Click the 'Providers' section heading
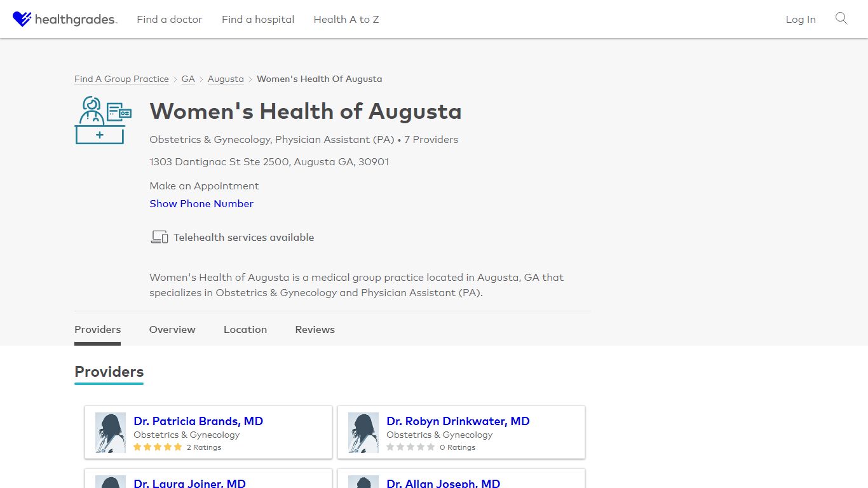 (x=109, y=372)
